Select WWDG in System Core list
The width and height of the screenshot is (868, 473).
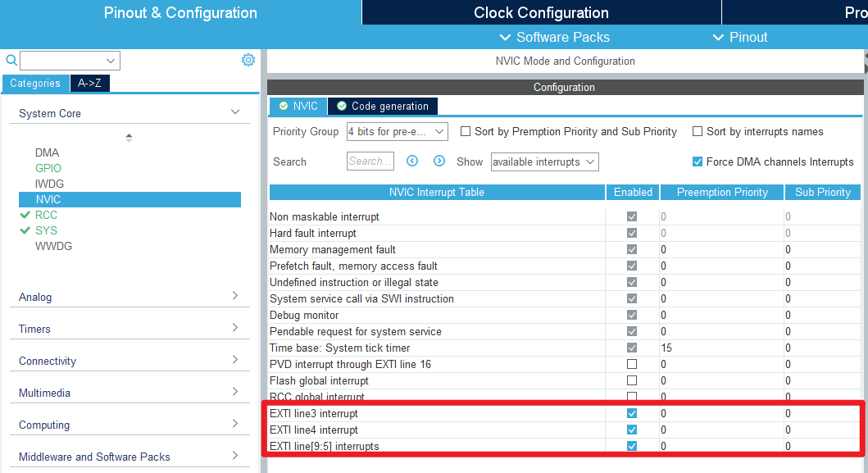pyautogui.click(x=54, y=246)
